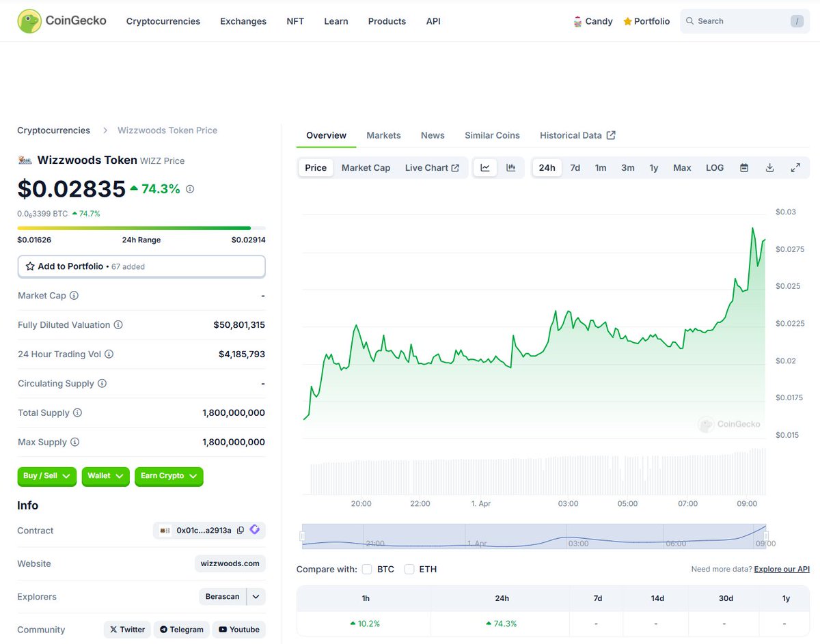Copy the contract address
820x644 pixels.
[x=241, y=530]
